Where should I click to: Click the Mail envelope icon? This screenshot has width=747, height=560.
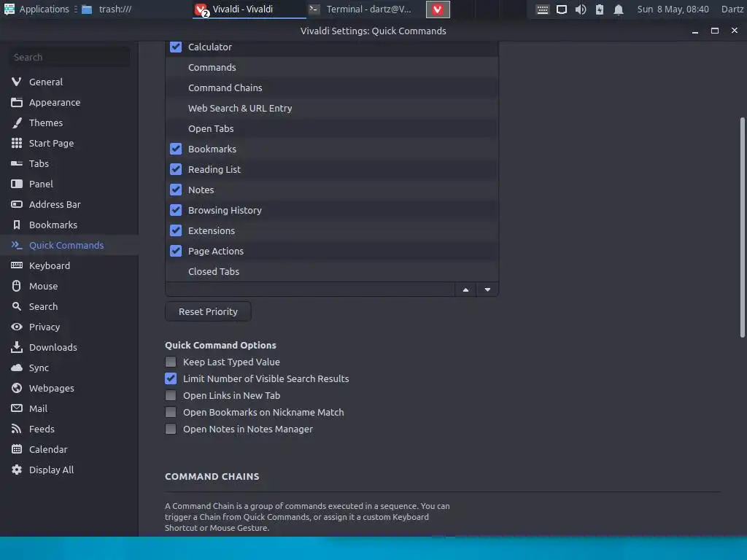17,408
